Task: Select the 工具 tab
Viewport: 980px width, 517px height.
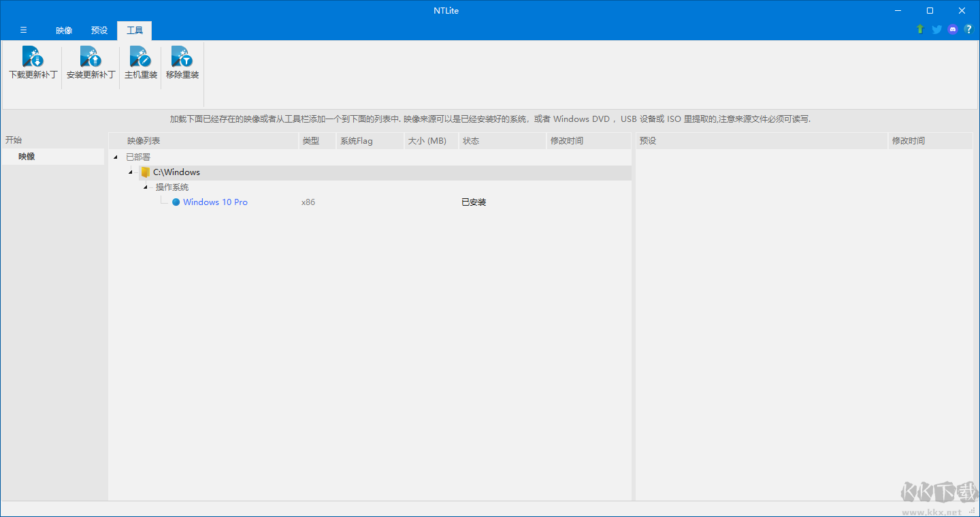Action: [135, 31]
